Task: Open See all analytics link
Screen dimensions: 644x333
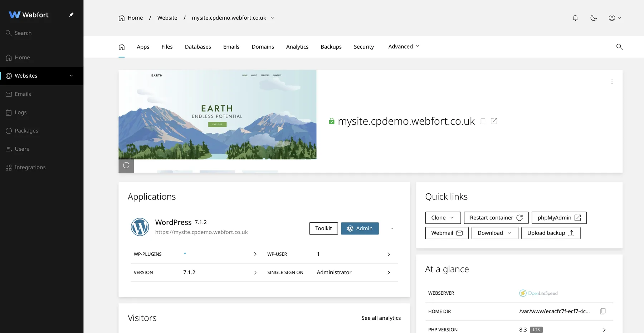Action: pyautogui.click(x=381, y=318)
